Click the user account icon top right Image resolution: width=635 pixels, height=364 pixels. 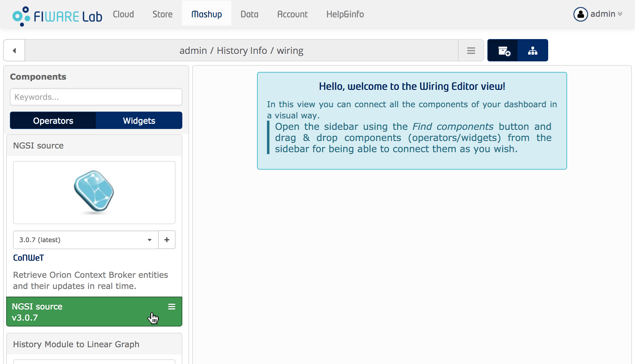(x=582, y=14)
